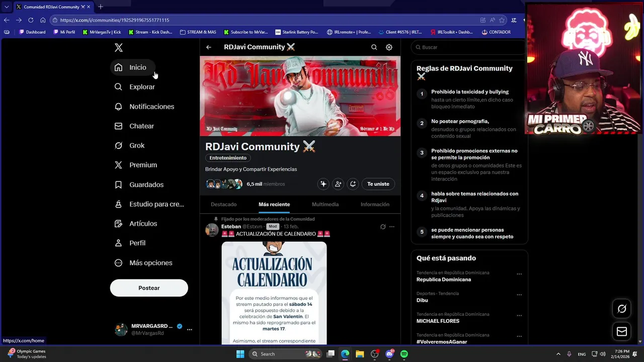
Task: Open the Actualización Calendario post image
Action: point(274,293)
